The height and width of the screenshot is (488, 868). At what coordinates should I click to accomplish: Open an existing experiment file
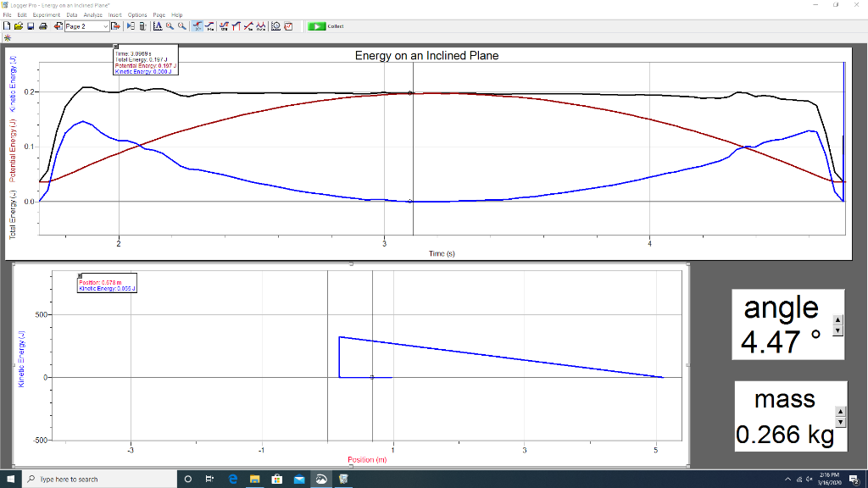[x=19, y=25]
